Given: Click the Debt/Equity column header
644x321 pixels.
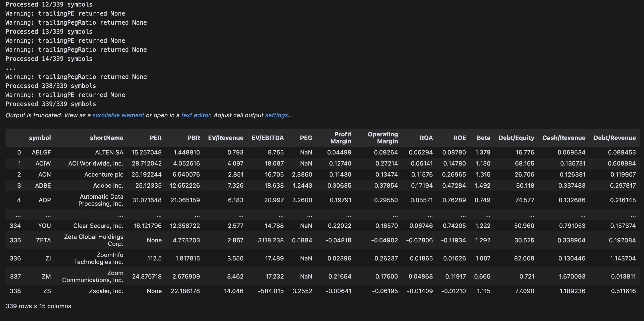Looking at the screenshot, I should (516, 138).
